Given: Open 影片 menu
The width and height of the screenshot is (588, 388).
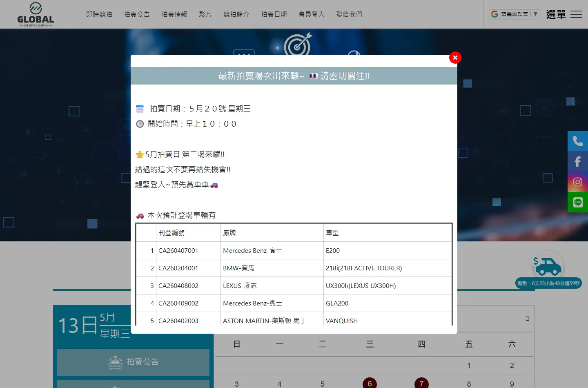Looking at the screenshot, I should click(205, 14).
